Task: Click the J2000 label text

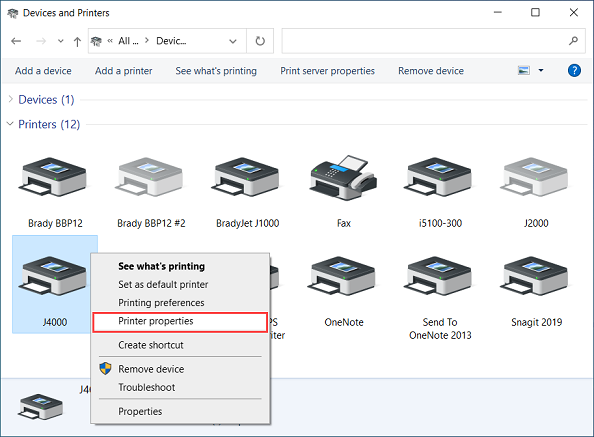Action: coord(536,223)
